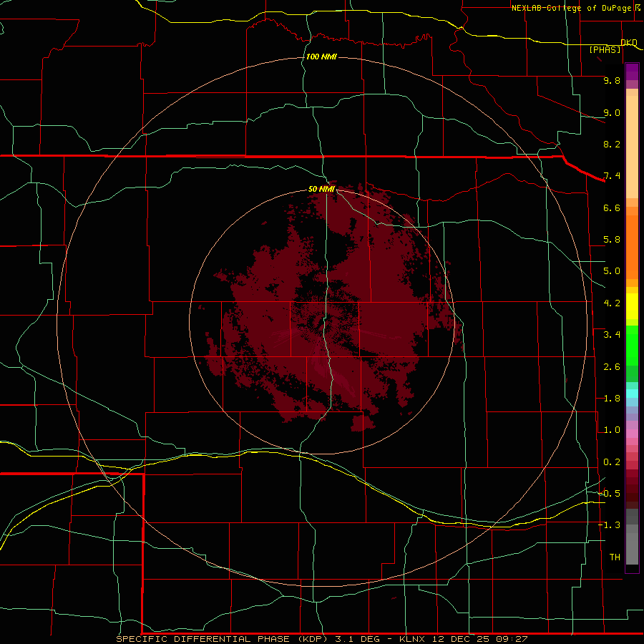Select the pink band on color bar
This screenshot has height=644, width=644.
[632, 434]
